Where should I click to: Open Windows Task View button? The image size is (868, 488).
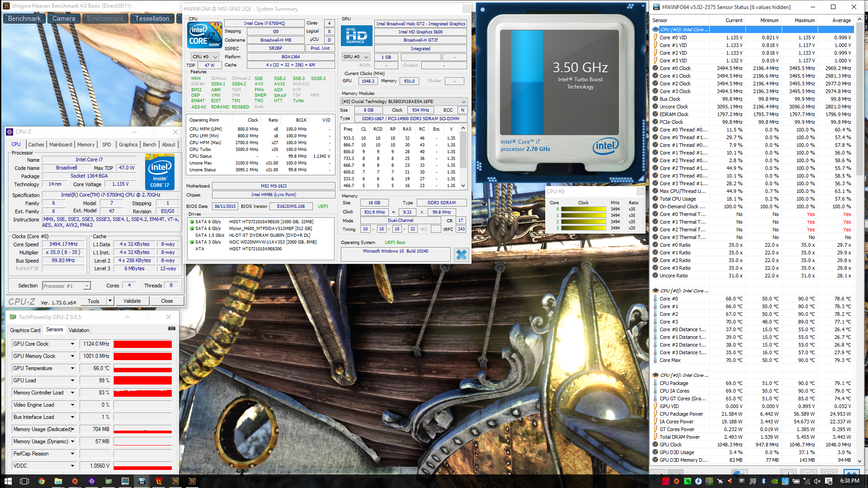pos(24,481)
